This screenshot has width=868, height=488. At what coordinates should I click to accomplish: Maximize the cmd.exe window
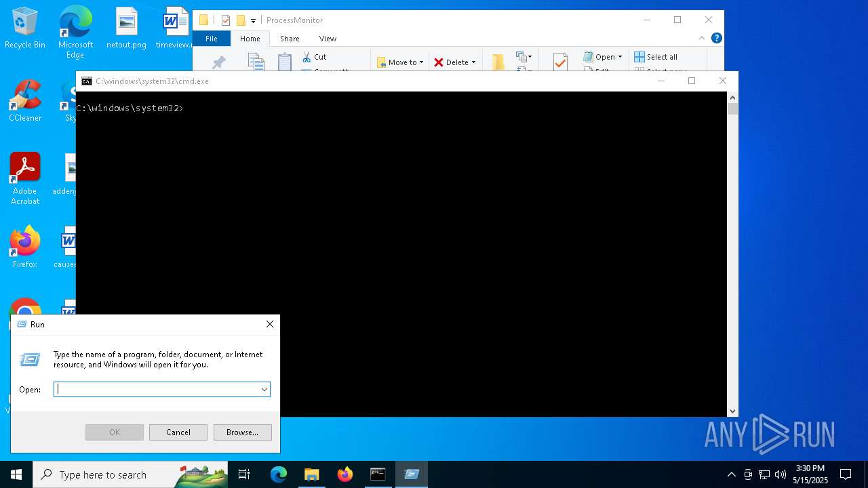click(692, 81)
